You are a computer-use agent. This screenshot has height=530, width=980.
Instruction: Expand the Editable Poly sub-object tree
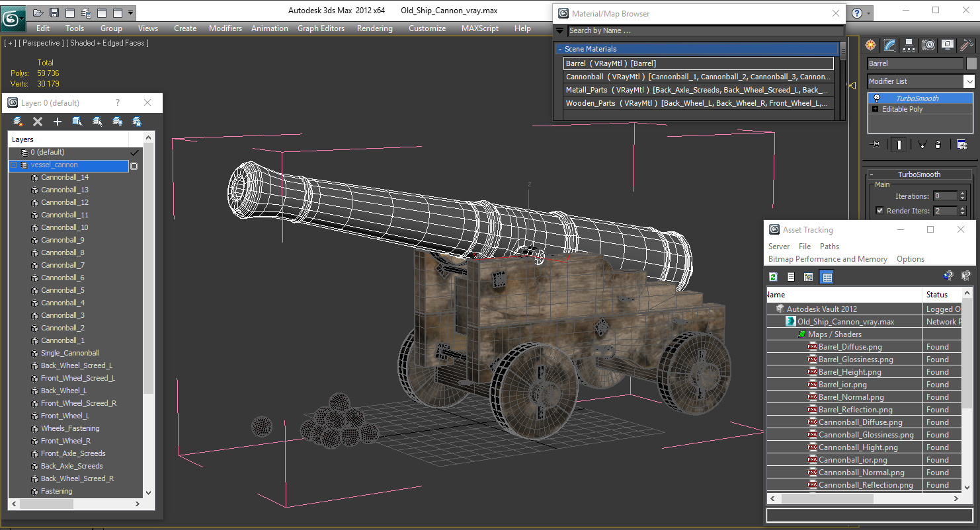876,109
